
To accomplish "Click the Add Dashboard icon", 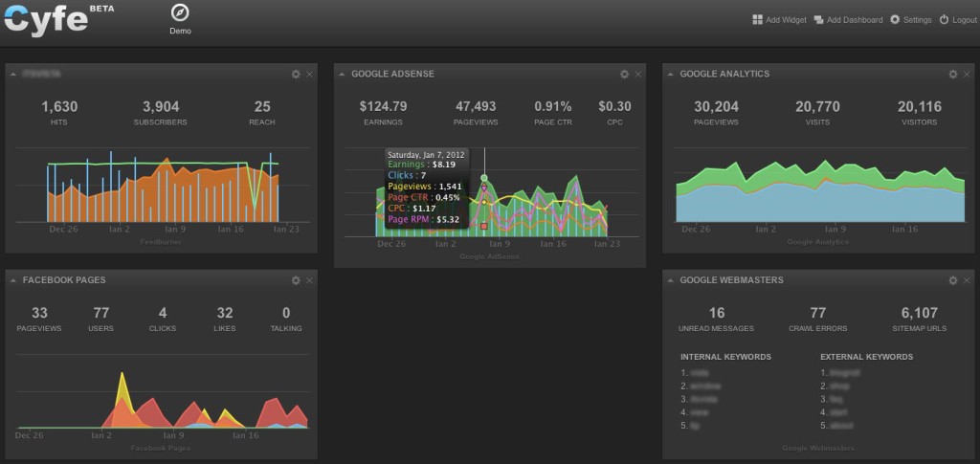I will pyautogui.click(x=819, y=20).
